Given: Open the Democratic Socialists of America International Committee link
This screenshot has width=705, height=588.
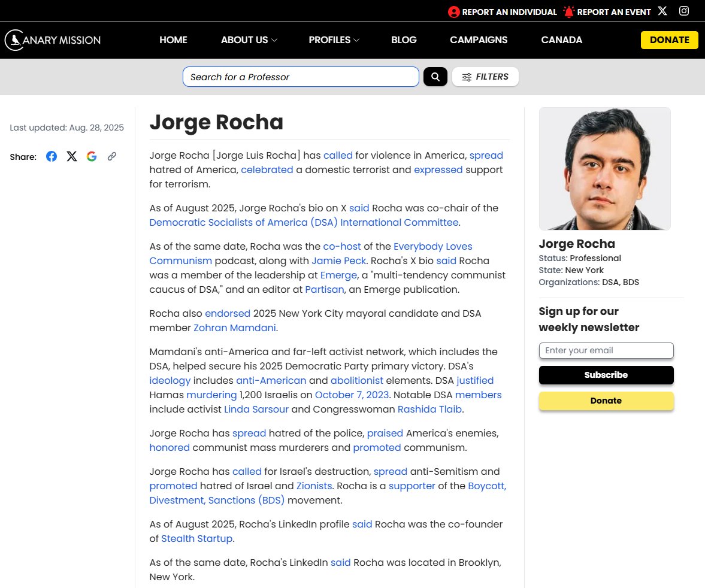Looking at the screenshot, I should 304,223.
